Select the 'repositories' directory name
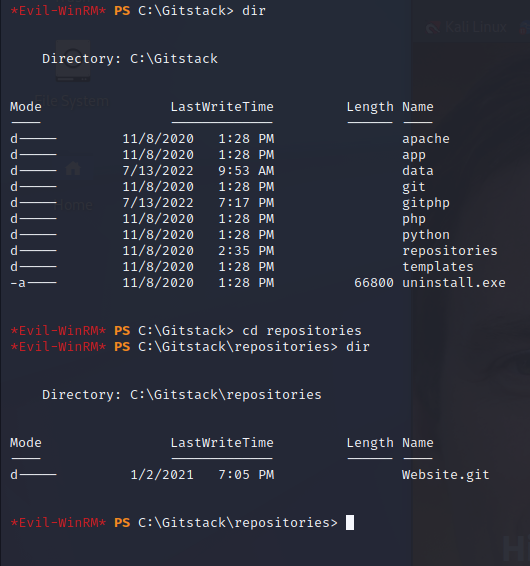The height and width of the screenshot is (566, 530). [x=450, y=251]
